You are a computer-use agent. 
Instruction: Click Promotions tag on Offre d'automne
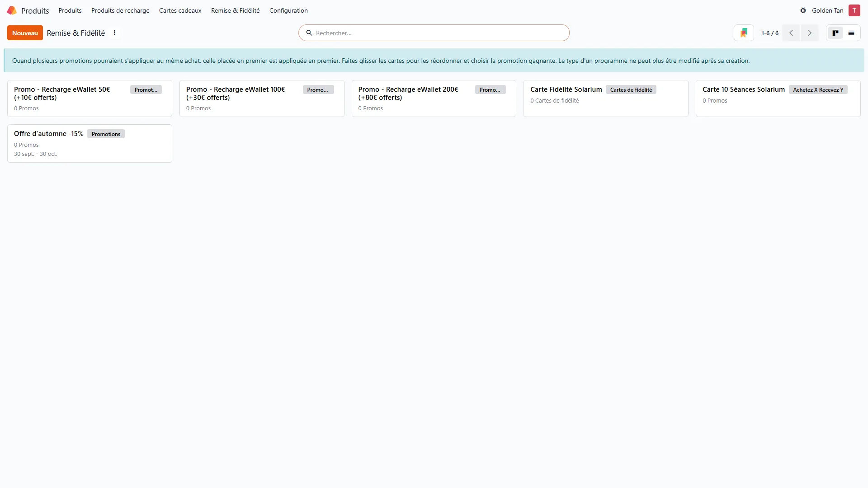coord(106,134)
